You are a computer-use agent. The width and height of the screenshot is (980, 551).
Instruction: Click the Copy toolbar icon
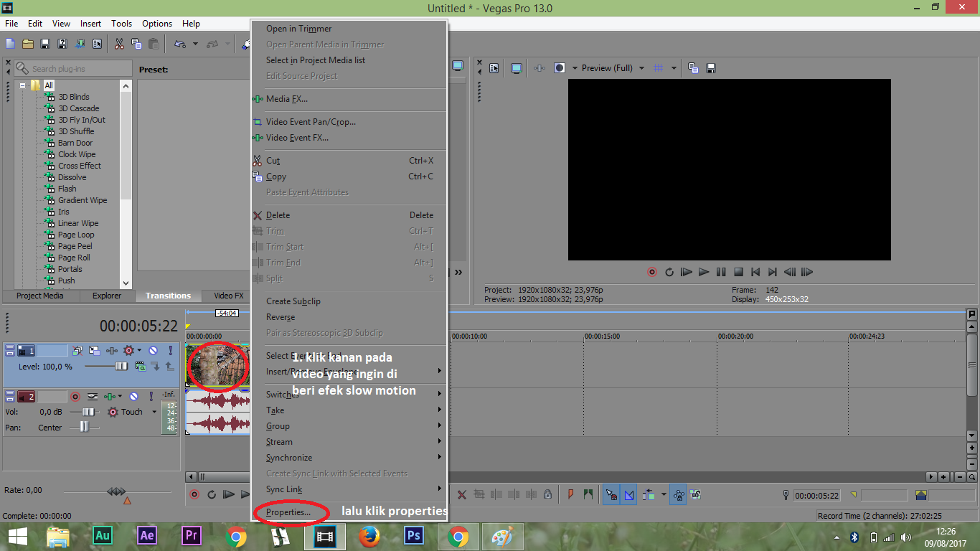(x=136, y=44)
